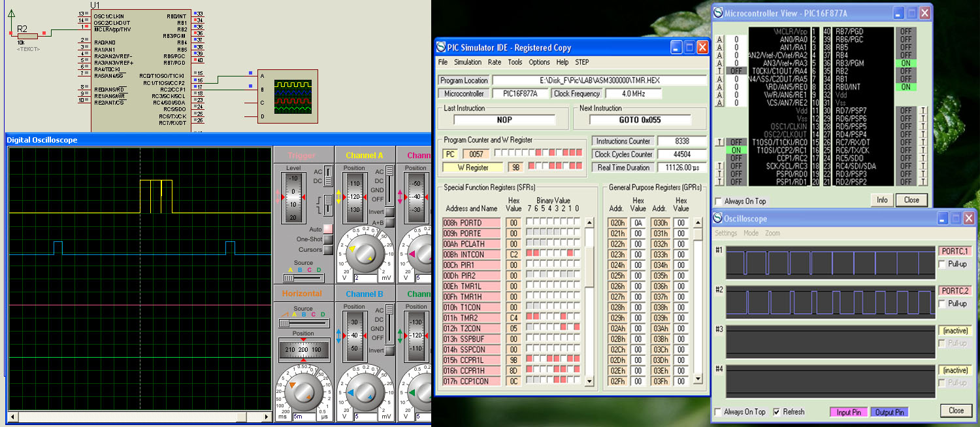This screenshot has height=427, width=980.
Task: Toggle the Channel A Invert button
Action: (x=389, y=212)
